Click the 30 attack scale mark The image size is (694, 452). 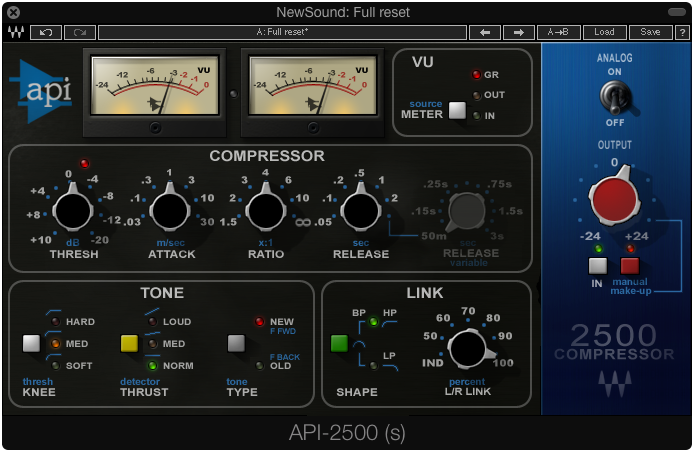pos(207,222)
